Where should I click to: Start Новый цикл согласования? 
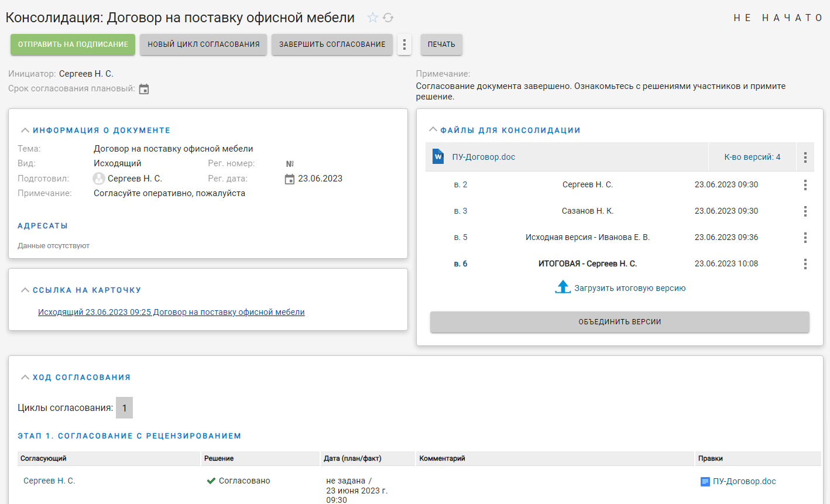click(x=204, y=44)
